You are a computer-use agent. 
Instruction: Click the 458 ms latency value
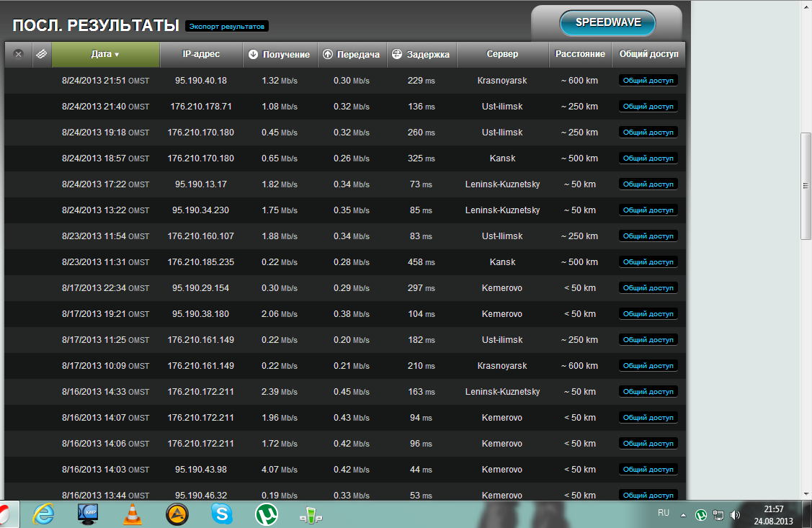pyautogui.click(x=421, y=262)
